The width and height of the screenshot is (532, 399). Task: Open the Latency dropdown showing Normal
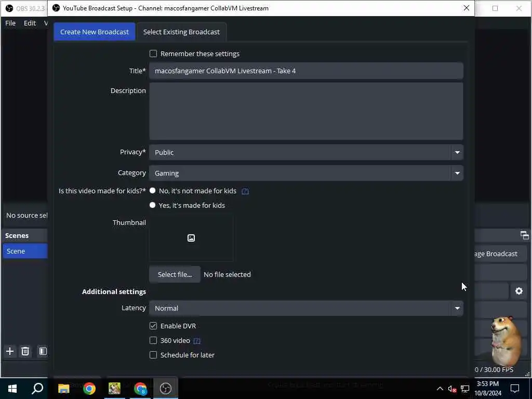click(306, 308)
